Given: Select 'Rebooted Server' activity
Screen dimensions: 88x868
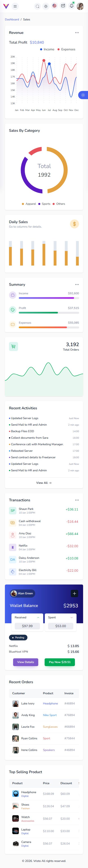Looking at the screenshot, I should pyautogui.click(x=22, y=451).
